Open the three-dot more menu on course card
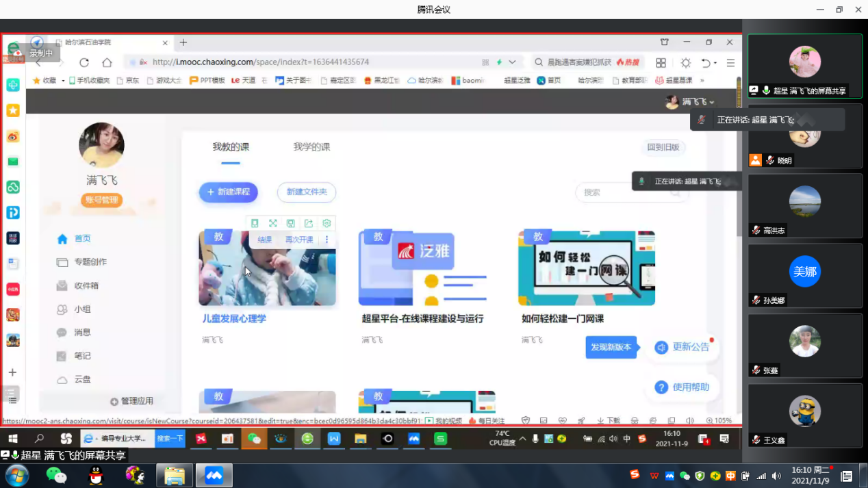The height and width of the screenshot is (488, 868). click(x=327, y=240)
